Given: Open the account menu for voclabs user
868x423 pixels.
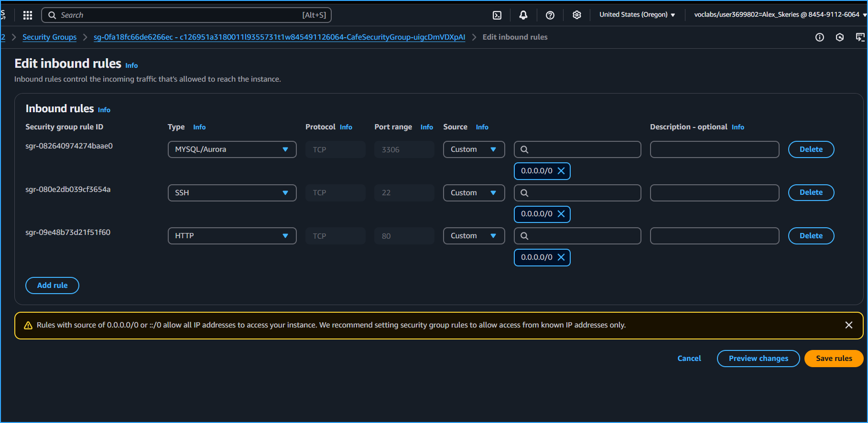Looking at the screenshot, I should point(779,15).
